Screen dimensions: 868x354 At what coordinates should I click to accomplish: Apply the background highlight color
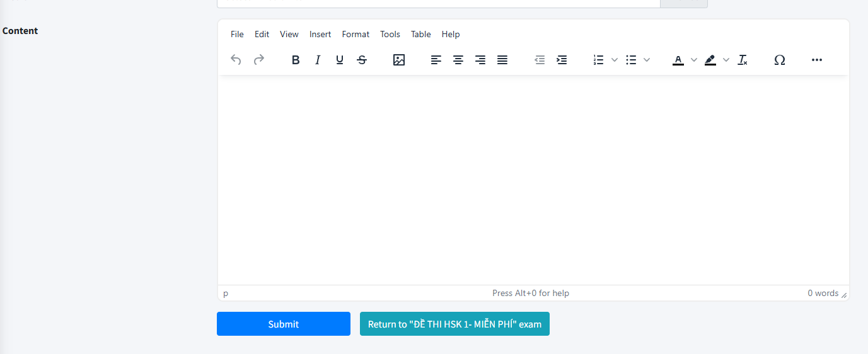pos(710,60)
